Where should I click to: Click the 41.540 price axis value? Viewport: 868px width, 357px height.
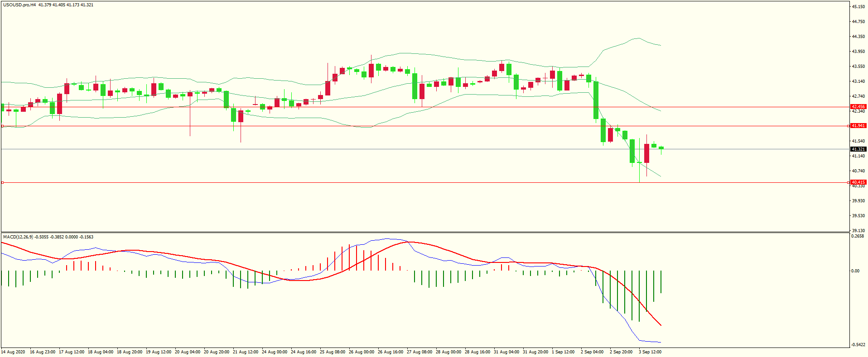click(x=858, y=141)
